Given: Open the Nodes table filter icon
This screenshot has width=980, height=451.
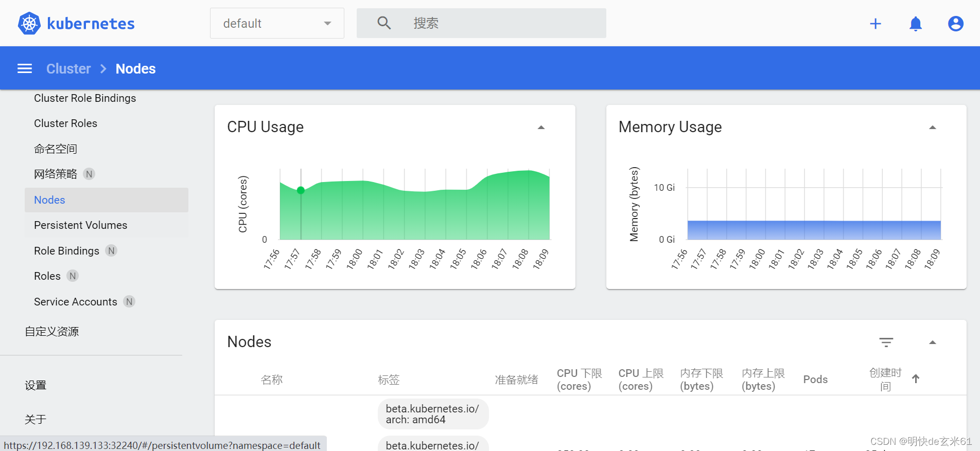Looking at the screenshot, I should coord(886,342).
